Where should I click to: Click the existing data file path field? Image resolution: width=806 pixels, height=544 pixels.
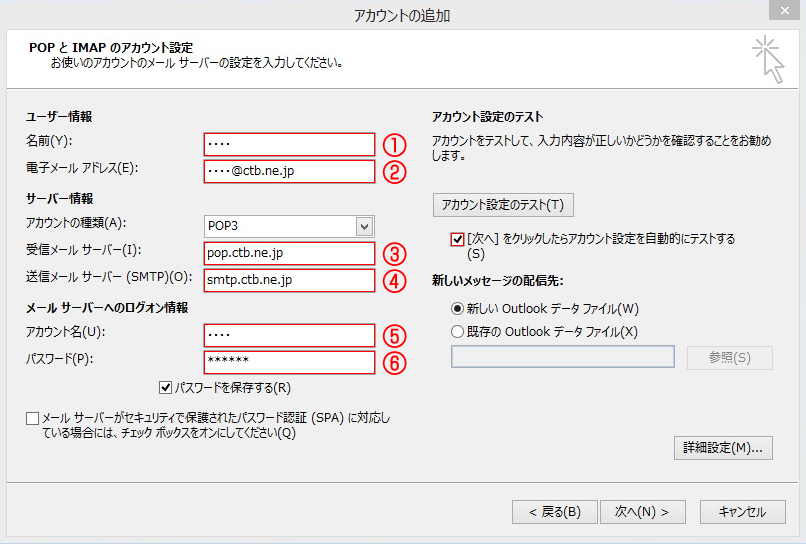coord(563,357)
